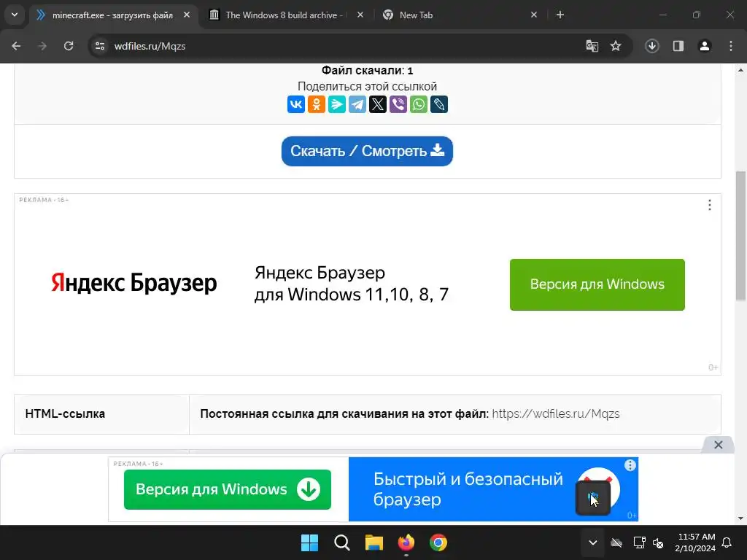The height and width of the screenshot is (560, 747).
Task: Open Chrome profile icon
Action: [x=705, y=46]
